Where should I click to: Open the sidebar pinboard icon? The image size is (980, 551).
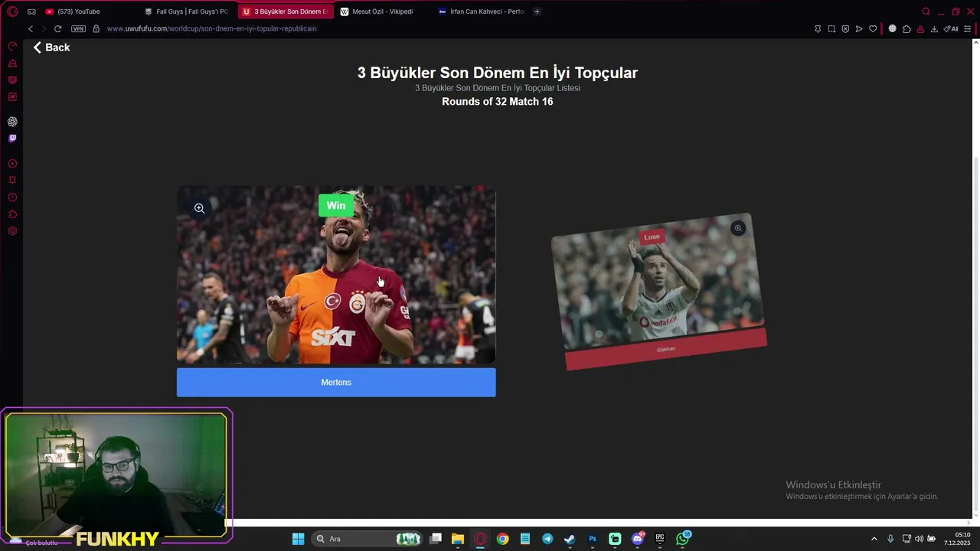12,181
